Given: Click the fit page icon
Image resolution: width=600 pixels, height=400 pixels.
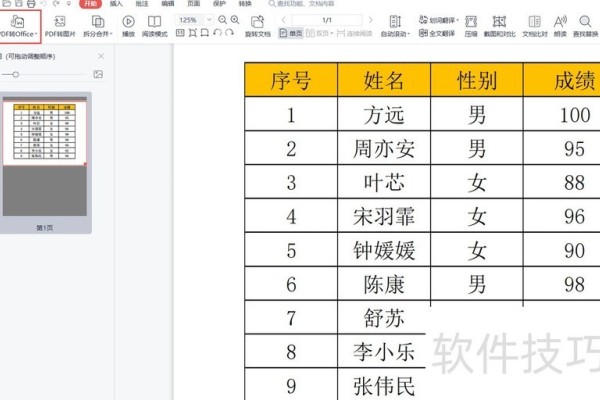Looking at the screenshot, I should tap(192, 33).
